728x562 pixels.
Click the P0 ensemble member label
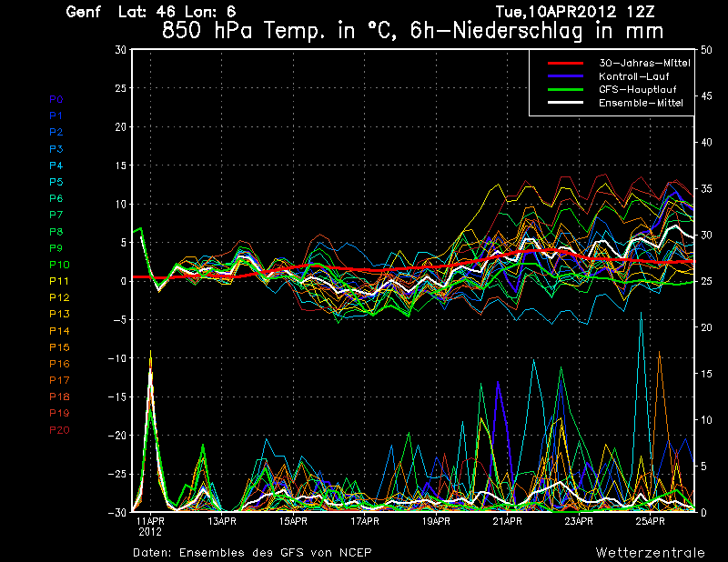point(56,99)
